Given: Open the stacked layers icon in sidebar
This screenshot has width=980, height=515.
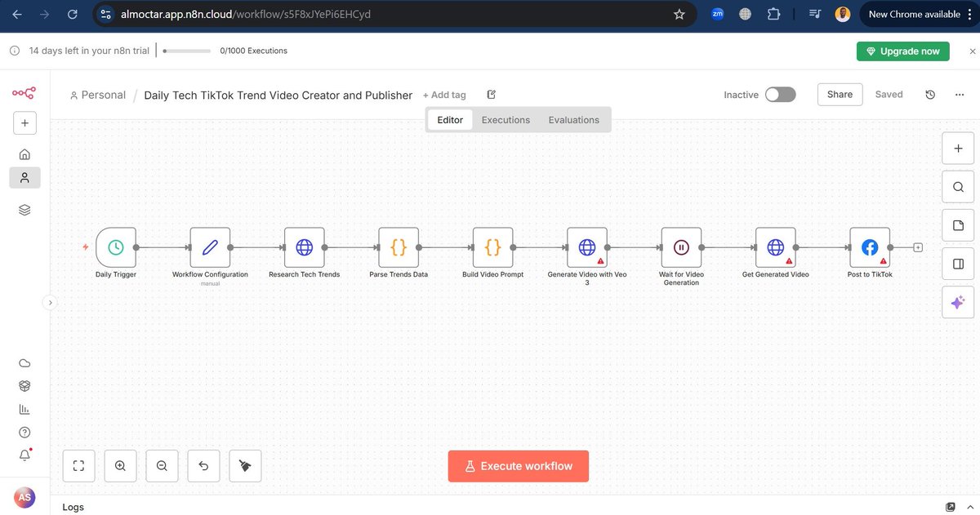Looking at the screenshot, I should pyautogui.click(x=24, y=210).
